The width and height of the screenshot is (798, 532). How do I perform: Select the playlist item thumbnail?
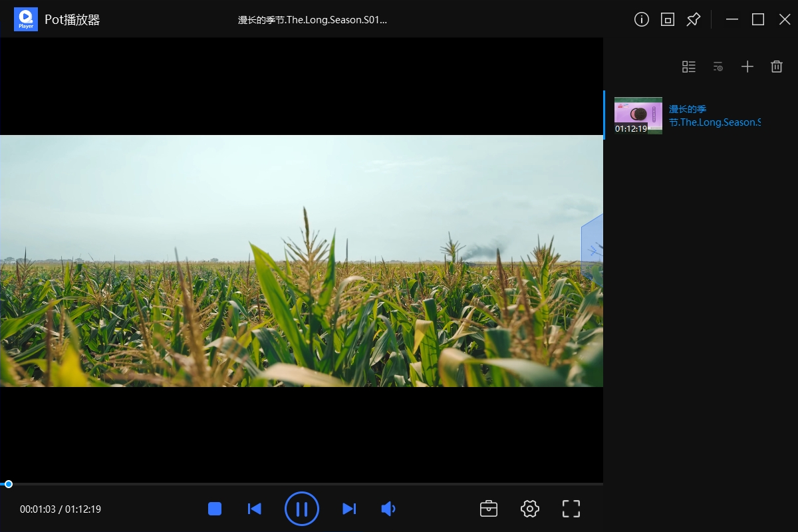point(638,116)
